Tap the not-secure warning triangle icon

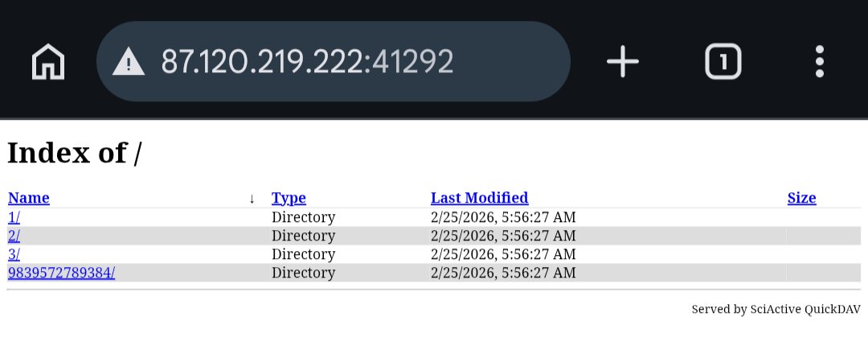129,62
